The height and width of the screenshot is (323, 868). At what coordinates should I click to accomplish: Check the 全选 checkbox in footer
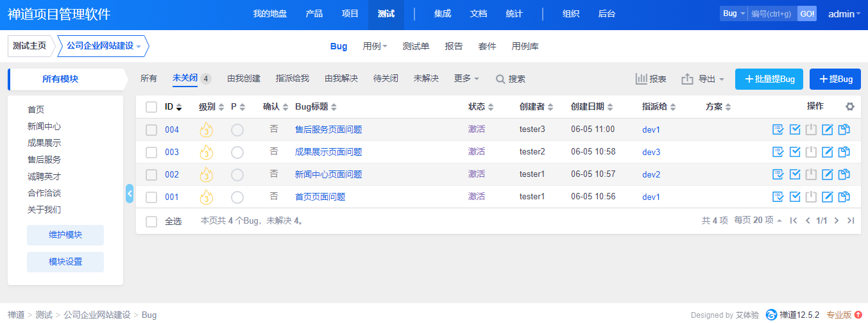151,221
